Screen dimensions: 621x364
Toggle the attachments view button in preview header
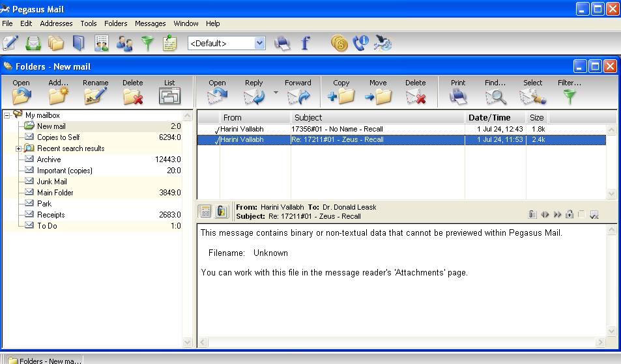click(222, 212)
